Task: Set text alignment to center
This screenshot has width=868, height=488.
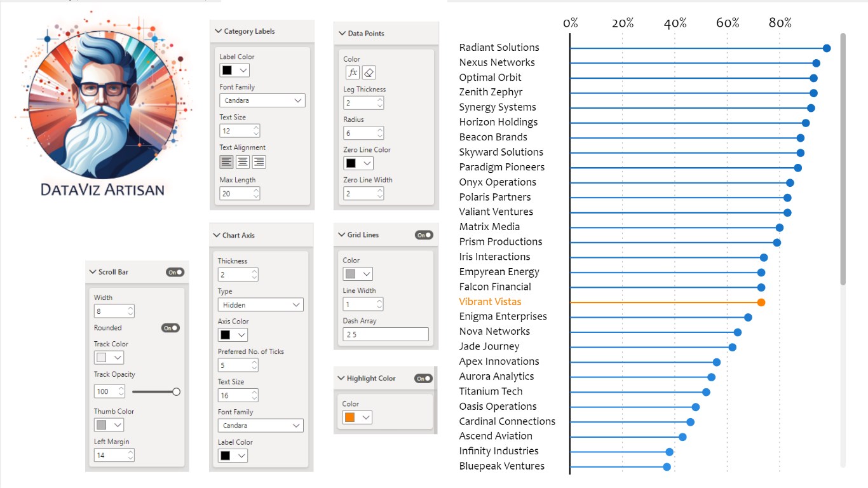Action: pyautogui.click(x=243, y=161)
